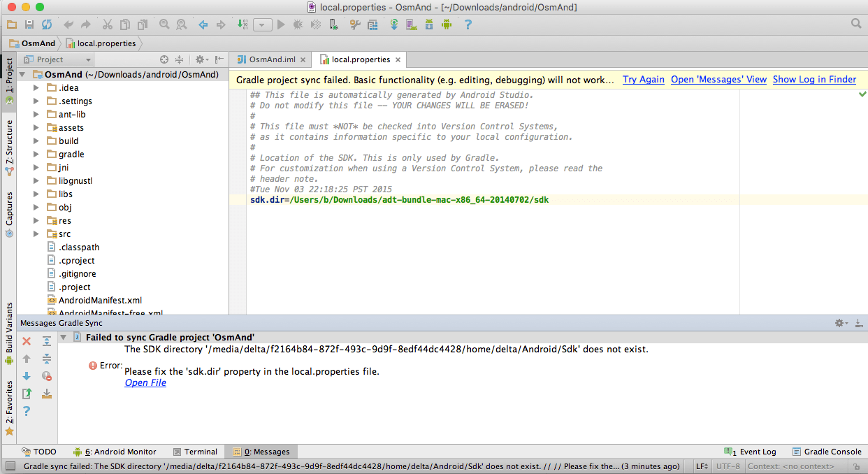Click Show Log in Finder link
Viewport: 868px width, 474px height.
coord(814,80)
